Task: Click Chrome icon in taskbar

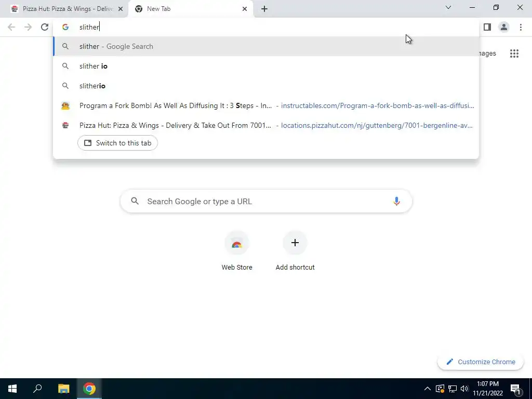Action: (x=89, y=389)
